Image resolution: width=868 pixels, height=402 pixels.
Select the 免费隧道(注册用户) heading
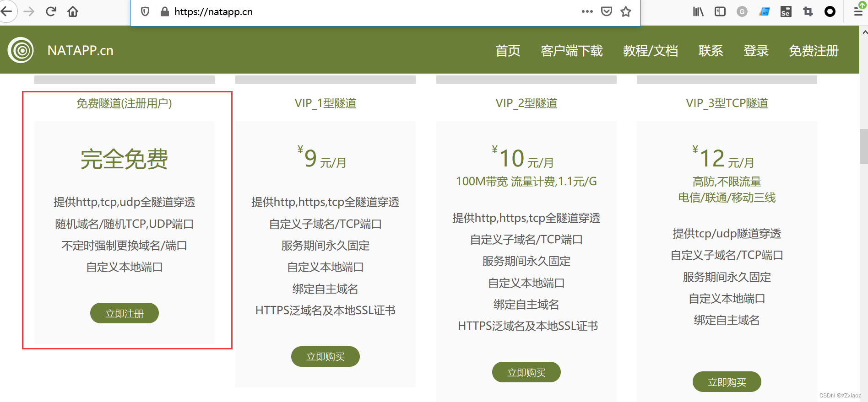click(125, 103)
